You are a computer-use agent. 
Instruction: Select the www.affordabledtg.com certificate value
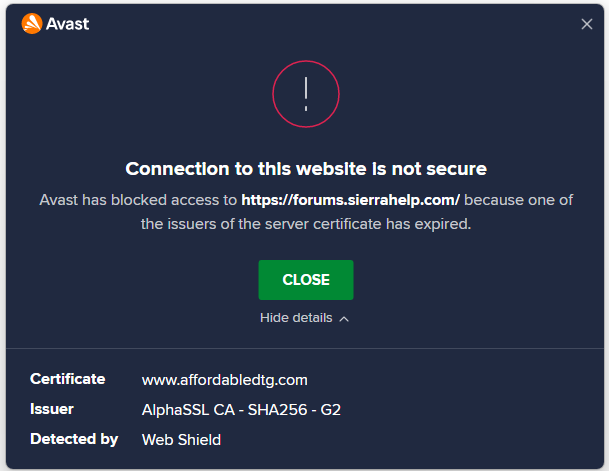(224, 380)
